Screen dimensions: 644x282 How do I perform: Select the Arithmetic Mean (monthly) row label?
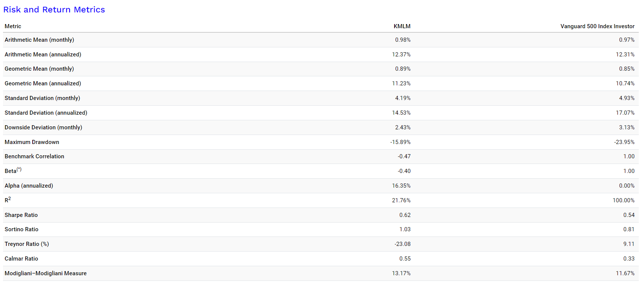click(39, 40)
